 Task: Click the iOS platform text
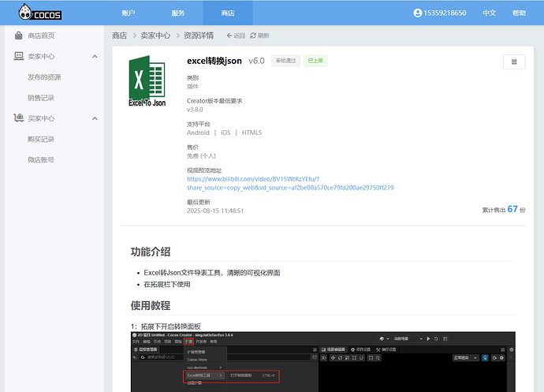click(x=225, y=133)
